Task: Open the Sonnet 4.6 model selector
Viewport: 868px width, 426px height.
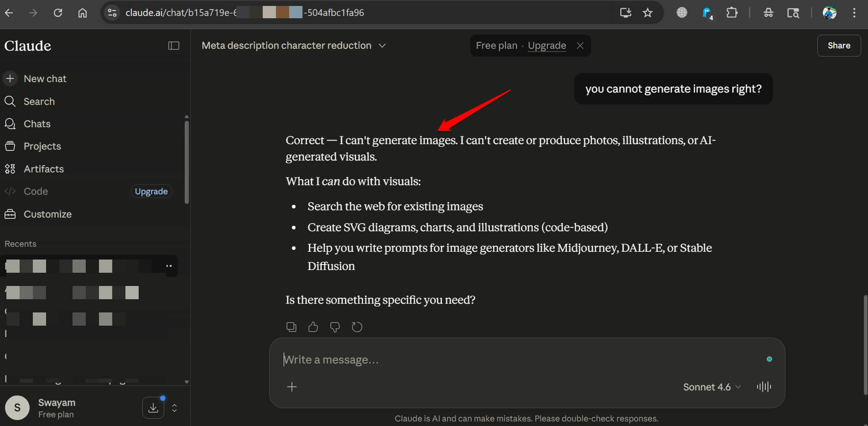Action: coord(712,387)
